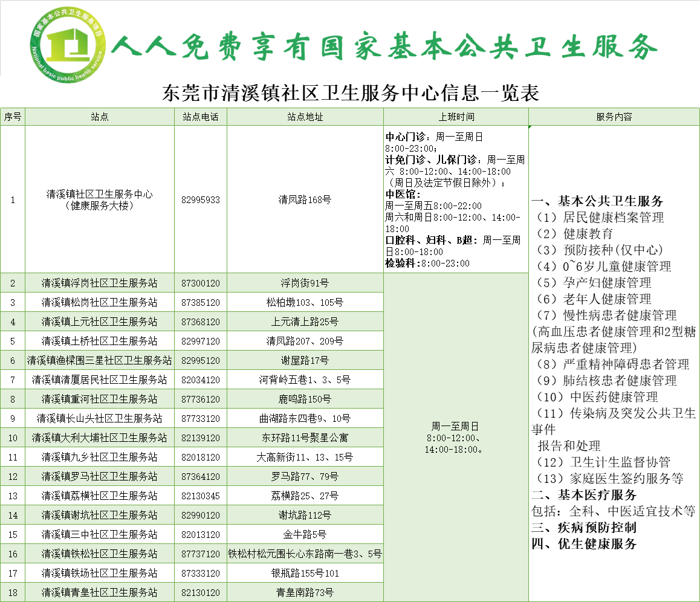700x602 pixels.
Task: Click the service item （10）中医药健康管理
Action: (597, 396)
